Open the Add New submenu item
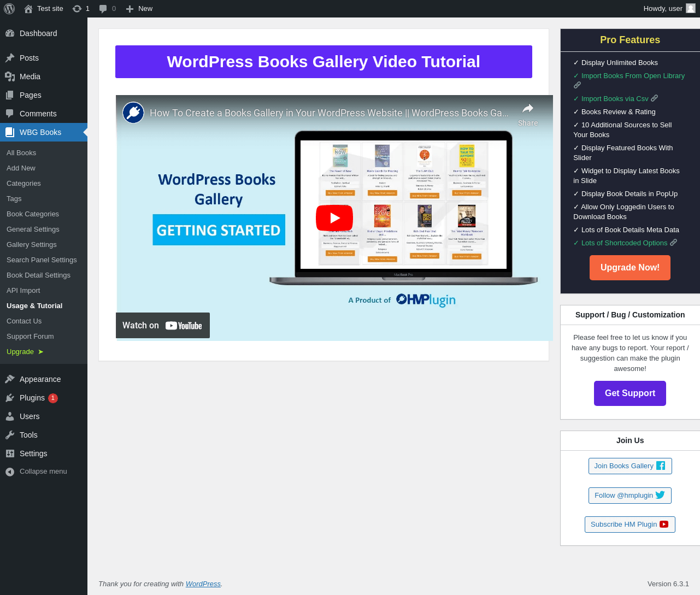The height and width of the screenshot is (595, 700). tap(44, 168)
